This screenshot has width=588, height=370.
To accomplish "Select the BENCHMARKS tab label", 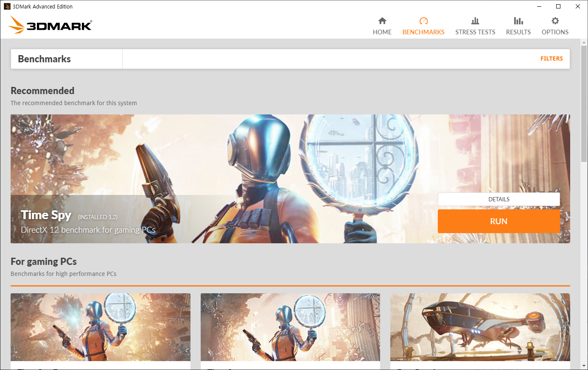I will (423, 32).
